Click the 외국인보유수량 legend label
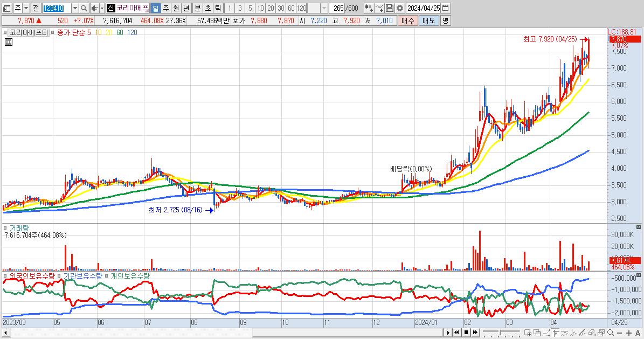The height and width of the screenshot is (339, 644). (x=32, y=276)
